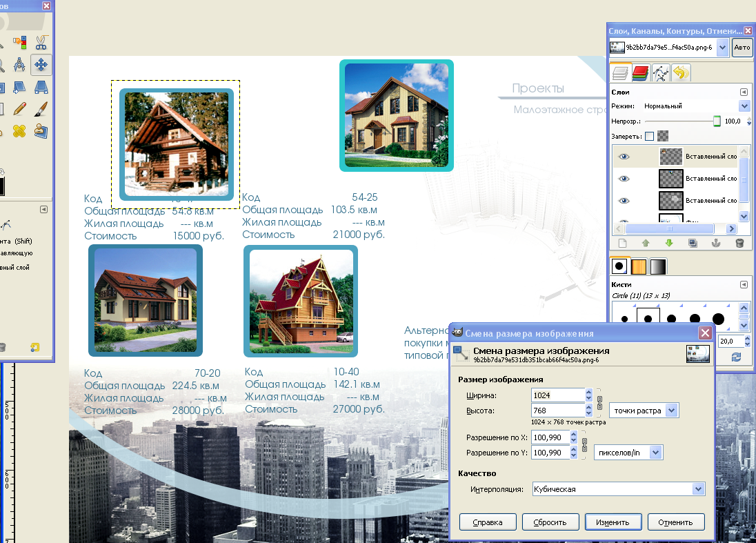Select the largest circle brush swatch

pos(718,319)
